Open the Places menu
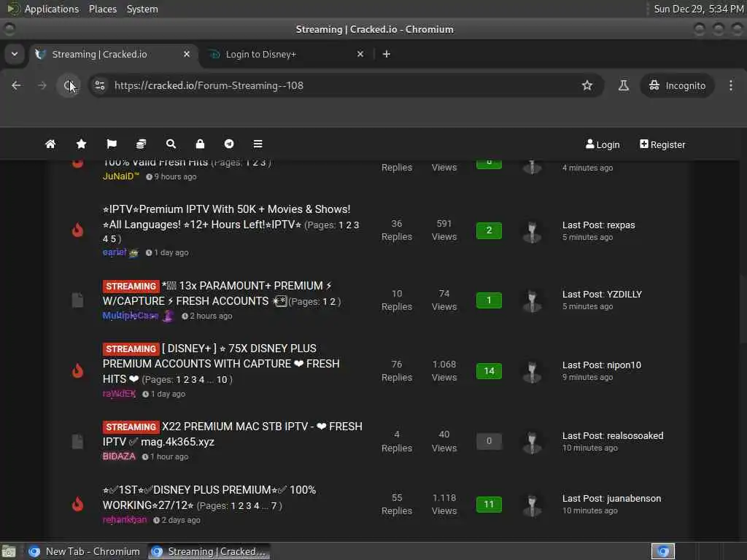 coord(102,9)
